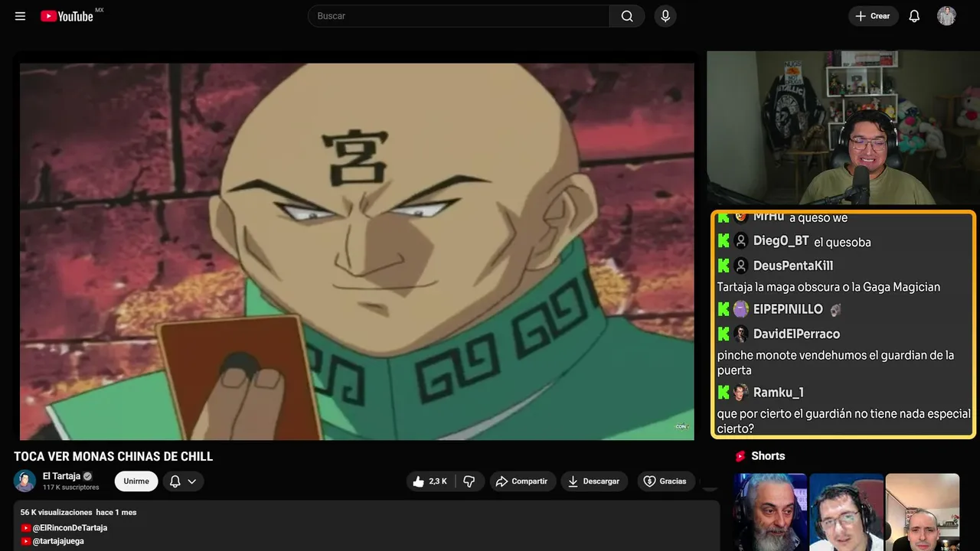Screen dimensions: 980x551
Task: Click the video title TOCA VER MONAS CHINAS DE CHILL
Action: 113,456
